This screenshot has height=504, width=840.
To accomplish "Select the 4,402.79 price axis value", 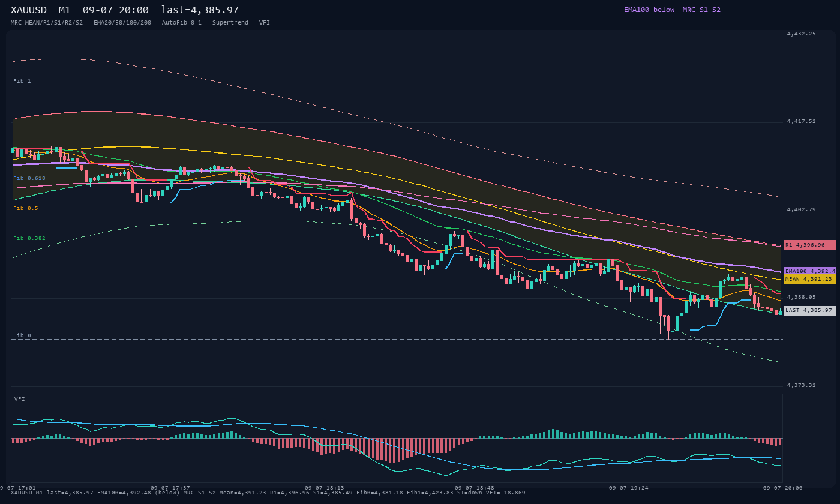I will [x=801, y=209].
